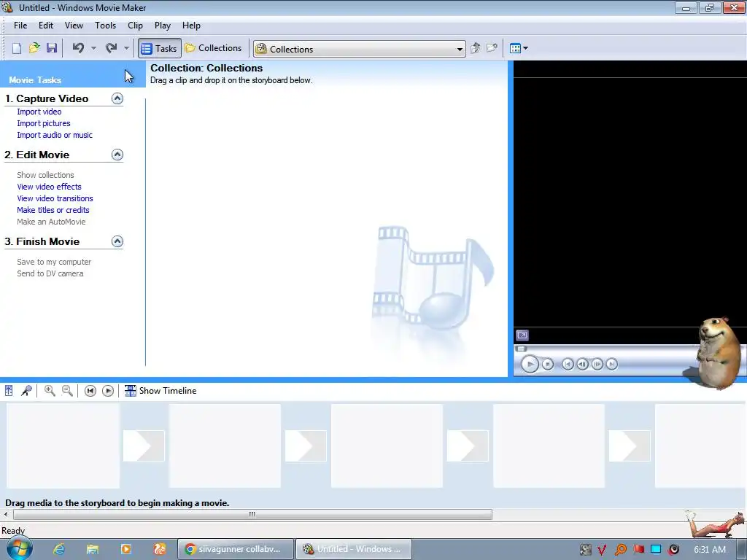This screenshot has height=560, width=747.
Task: Undo the last action
Action: (78, 48)
